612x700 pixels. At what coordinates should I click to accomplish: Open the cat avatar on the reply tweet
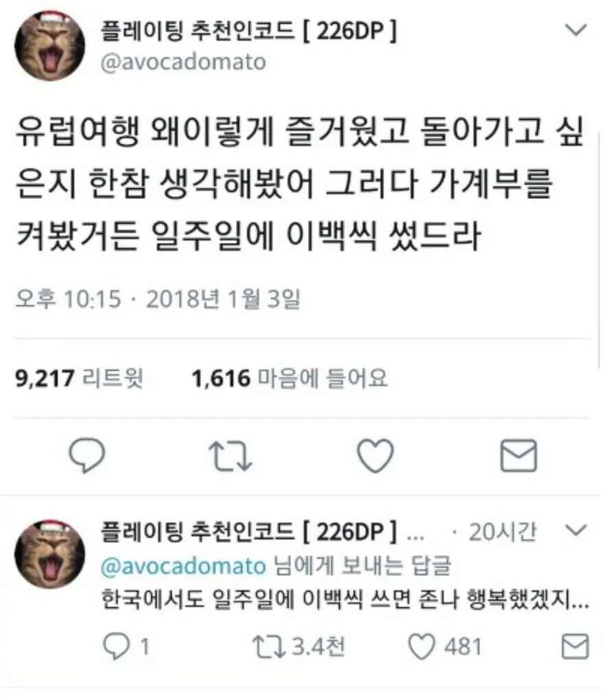[49, 554]
